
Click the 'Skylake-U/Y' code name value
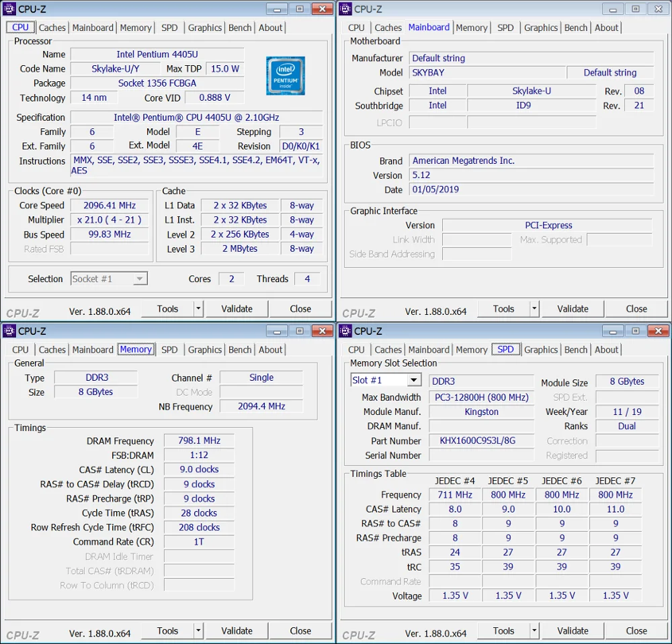116,68
